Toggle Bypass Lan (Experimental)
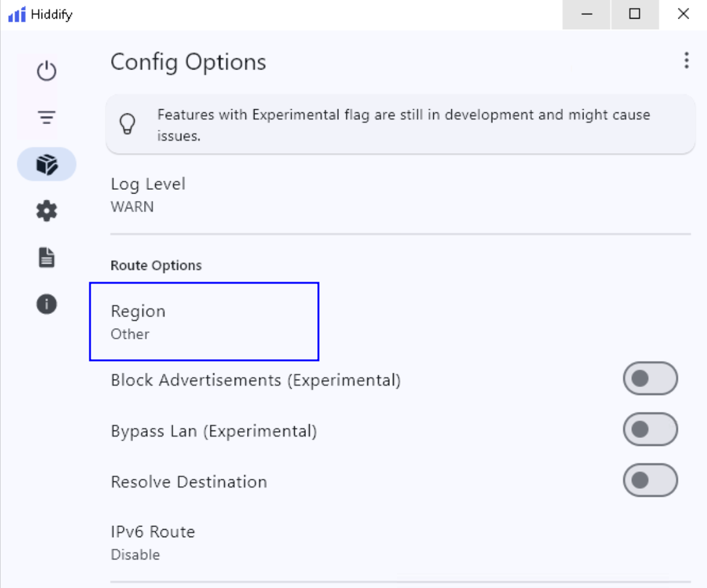 click(650, 429)
